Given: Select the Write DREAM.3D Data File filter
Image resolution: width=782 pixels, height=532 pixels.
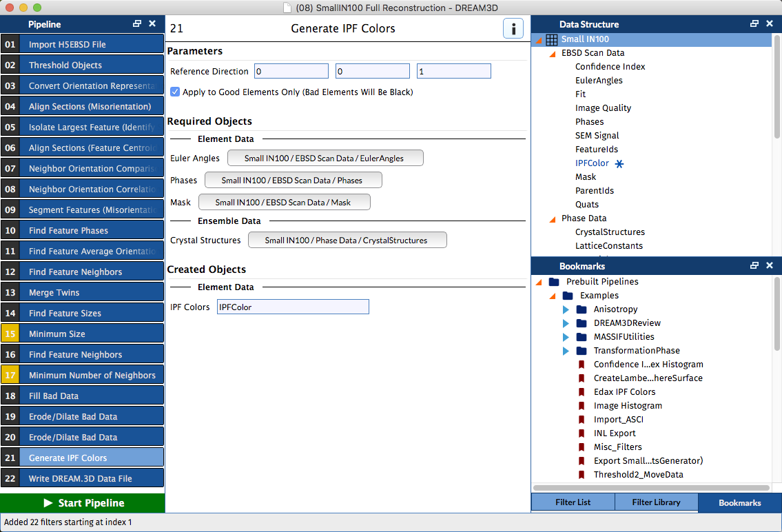Looking at the screenshot, I should [82, 478].
